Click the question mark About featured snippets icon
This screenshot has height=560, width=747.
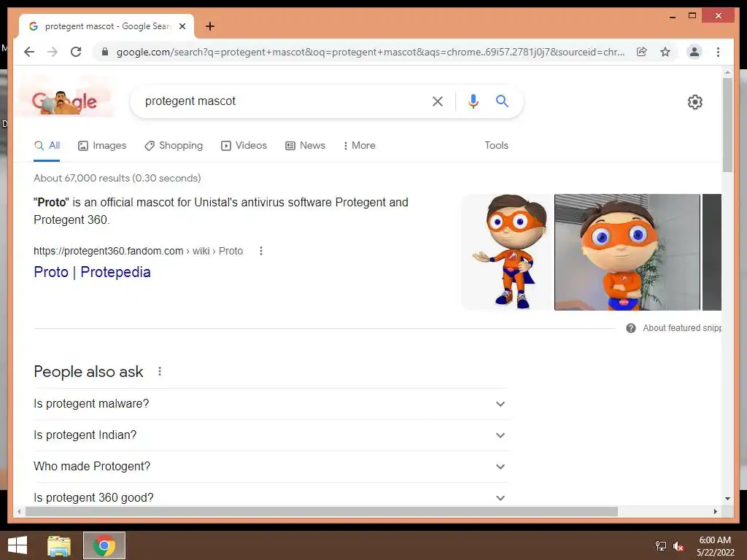[631, 328]
